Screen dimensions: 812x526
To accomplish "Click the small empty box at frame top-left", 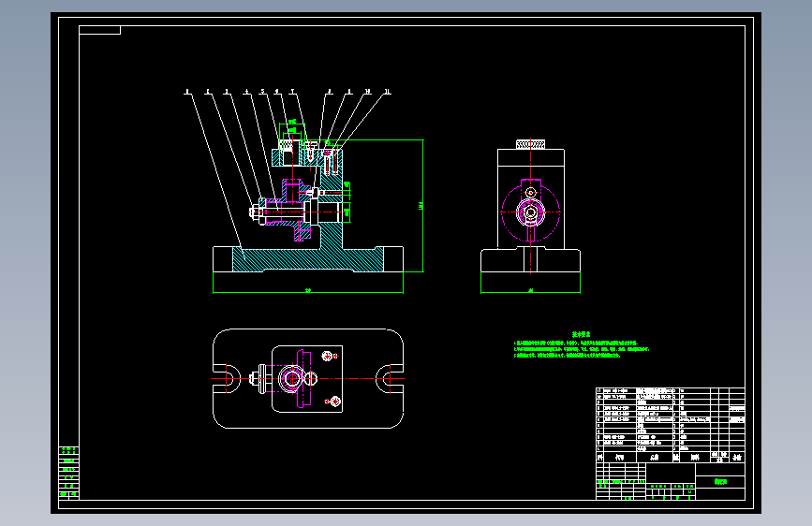I will (x=99, y=30).
